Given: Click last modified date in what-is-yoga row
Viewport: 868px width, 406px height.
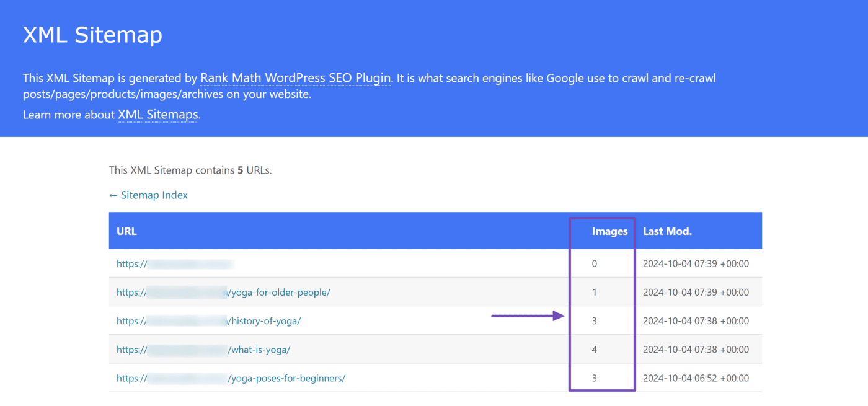Looking at the screenshot, I should coord(696,350).
